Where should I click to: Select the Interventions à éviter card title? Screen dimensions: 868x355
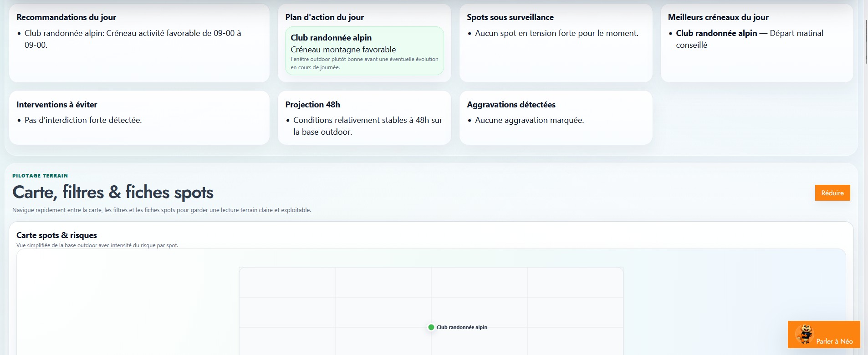point(57,105)
